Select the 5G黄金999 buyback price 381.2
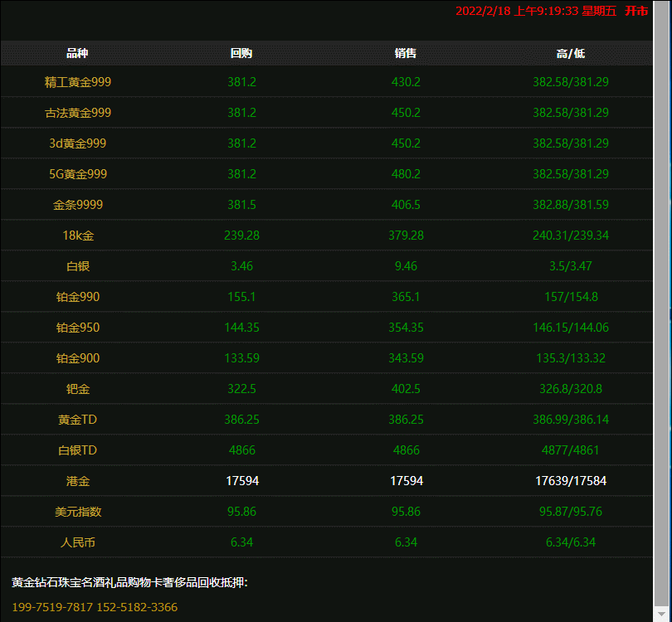The image size is (672, 622). (x=241, y=174)
